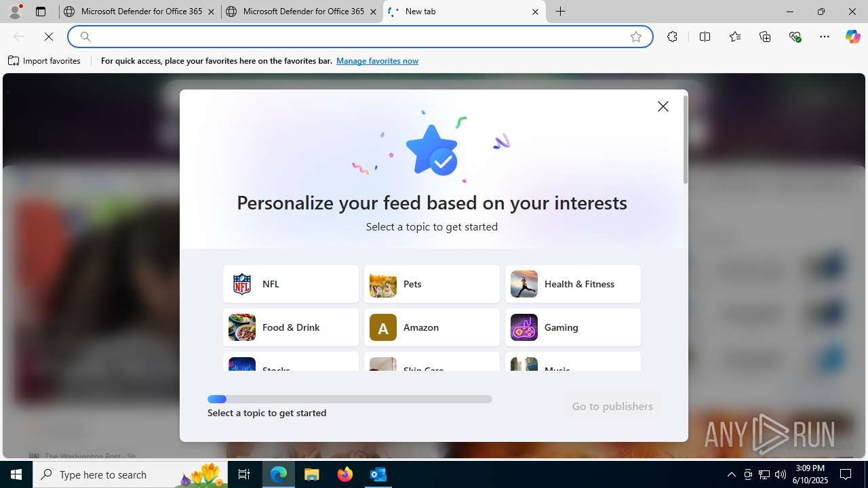The width and height of the screenshot is (868, 488).
Task: Open the Collections panel
Action: [765, 37]
